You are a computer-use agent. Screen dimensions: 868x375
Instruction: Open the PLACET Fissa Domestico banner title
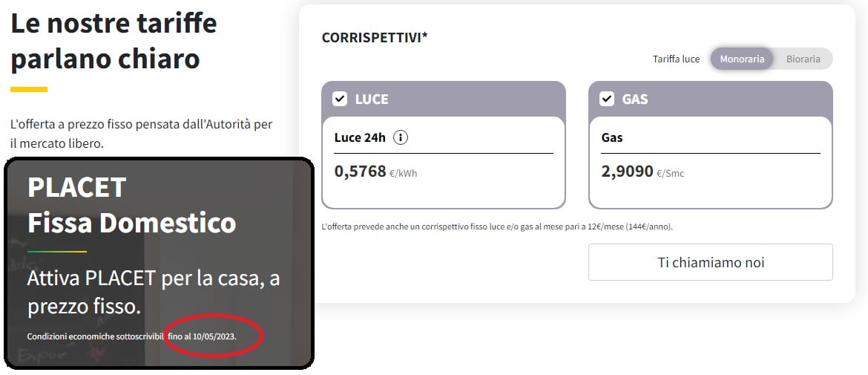pos(131,204)
